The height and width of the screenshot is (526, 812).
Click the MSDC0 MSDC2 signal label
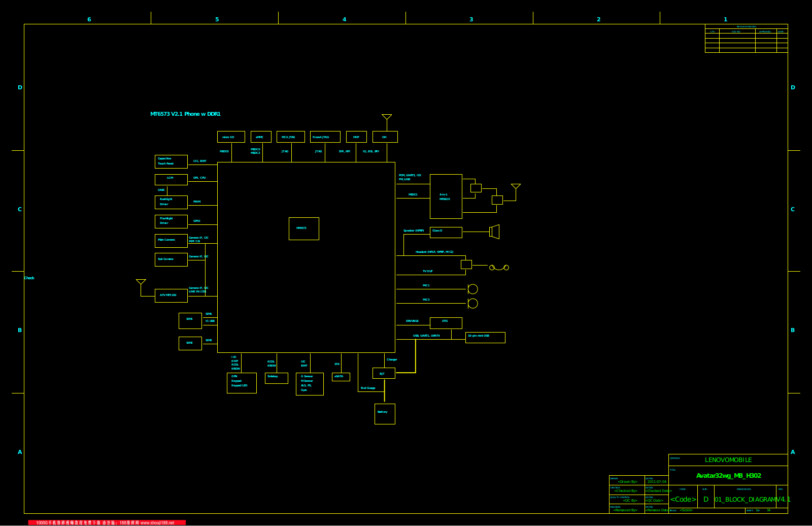[x=255, y=151]
